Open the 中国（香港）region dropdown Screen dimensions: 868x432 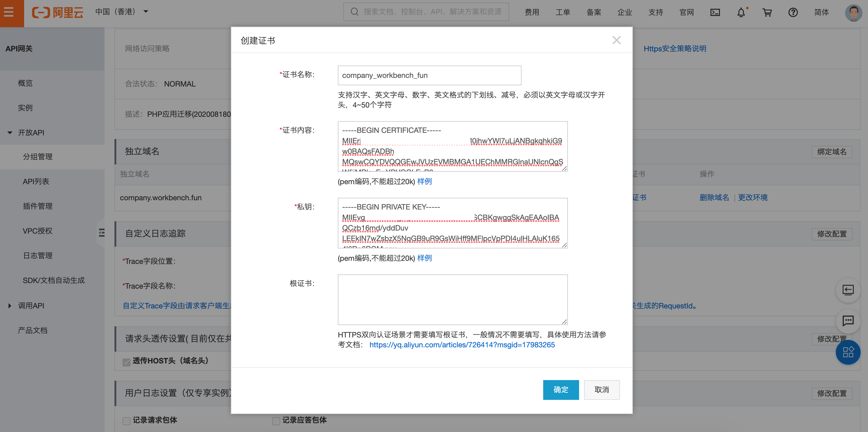[122, 12]
